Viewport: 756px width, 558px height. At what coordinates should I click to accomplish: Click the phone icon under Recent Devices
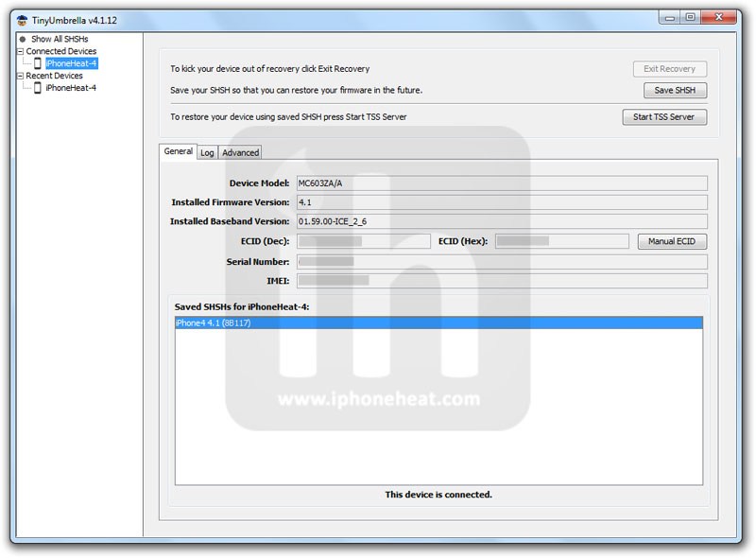point(37,88)
